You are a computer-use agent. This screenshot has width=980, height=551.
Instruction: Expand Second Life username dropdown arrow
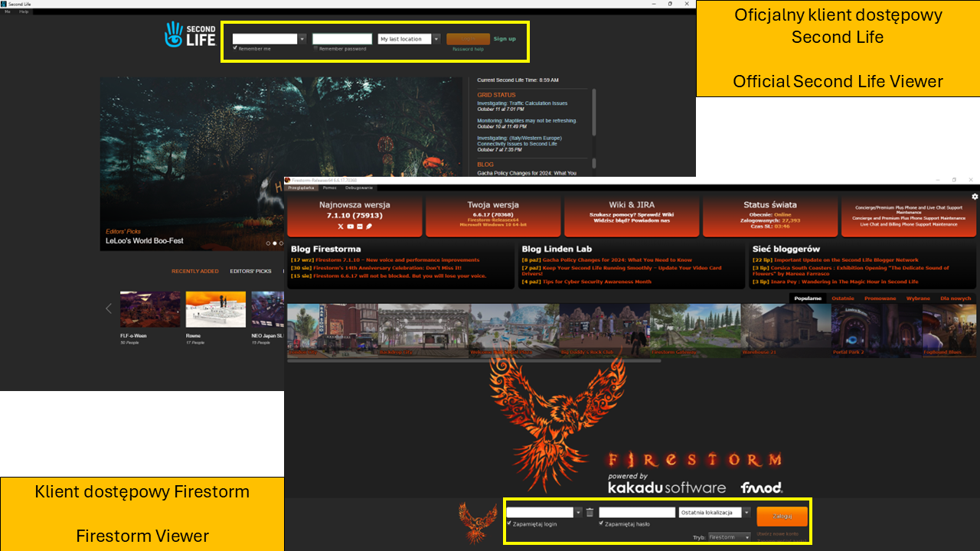click(x=302, y=39)
